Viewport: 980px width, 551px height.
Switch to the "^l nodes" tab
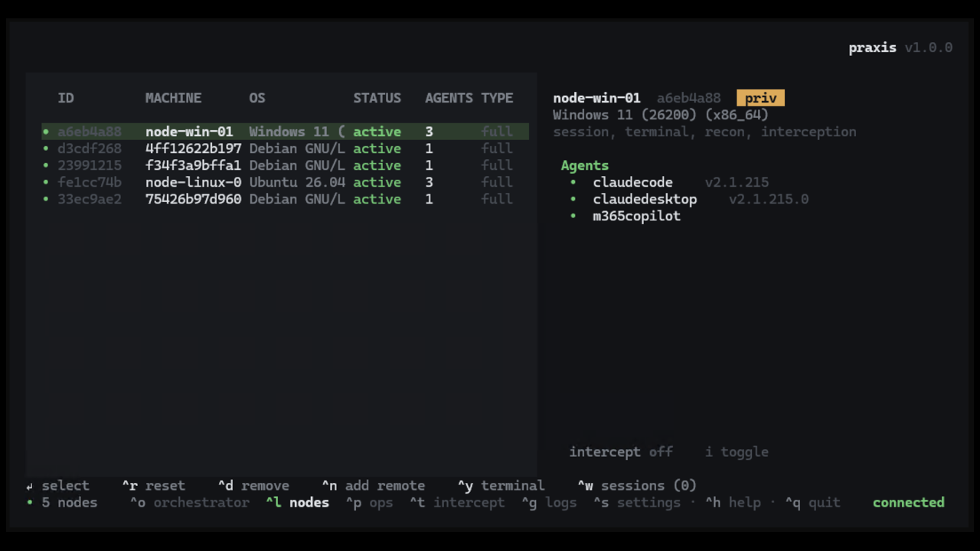coord(298,503)
